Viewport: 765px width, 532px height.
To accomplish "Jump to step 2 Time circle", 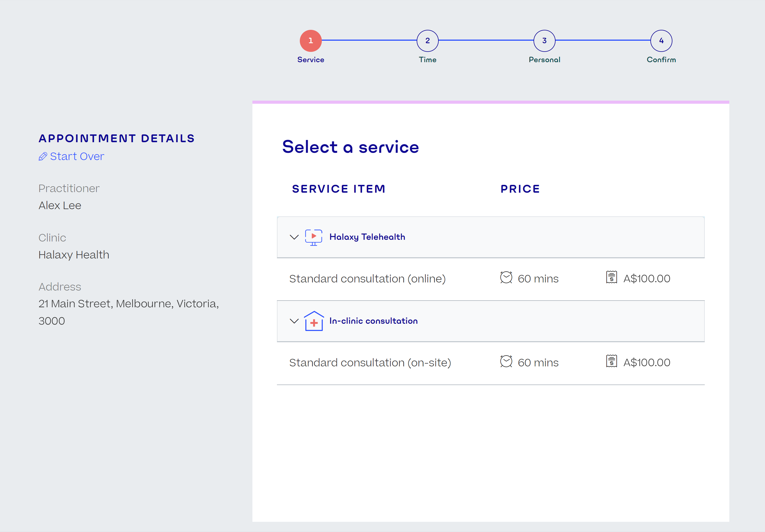I will 428,41.
